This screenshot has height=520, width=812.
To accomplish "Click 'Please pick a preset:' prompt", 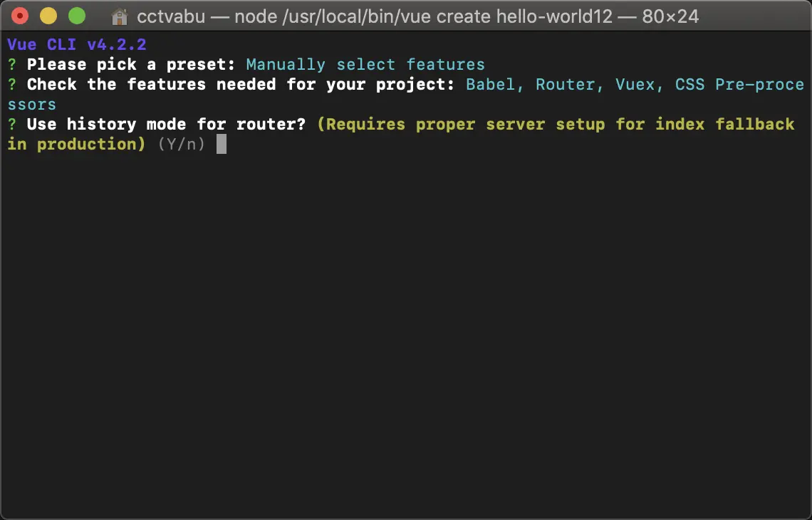I will [131, 65].
